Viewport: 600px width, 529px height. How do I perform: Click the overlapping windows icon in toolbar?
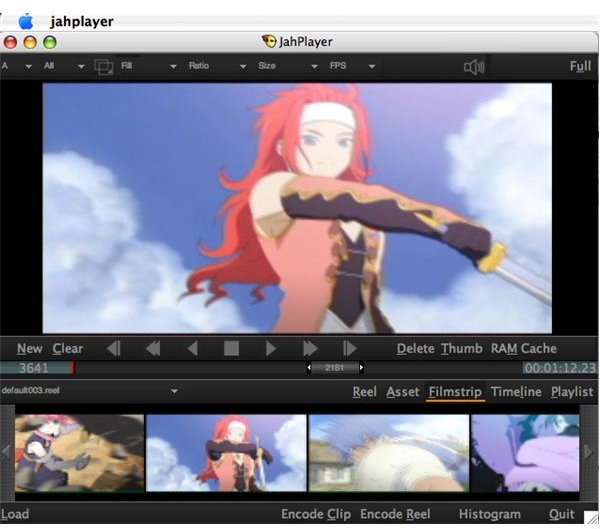[x=104, y=67]
